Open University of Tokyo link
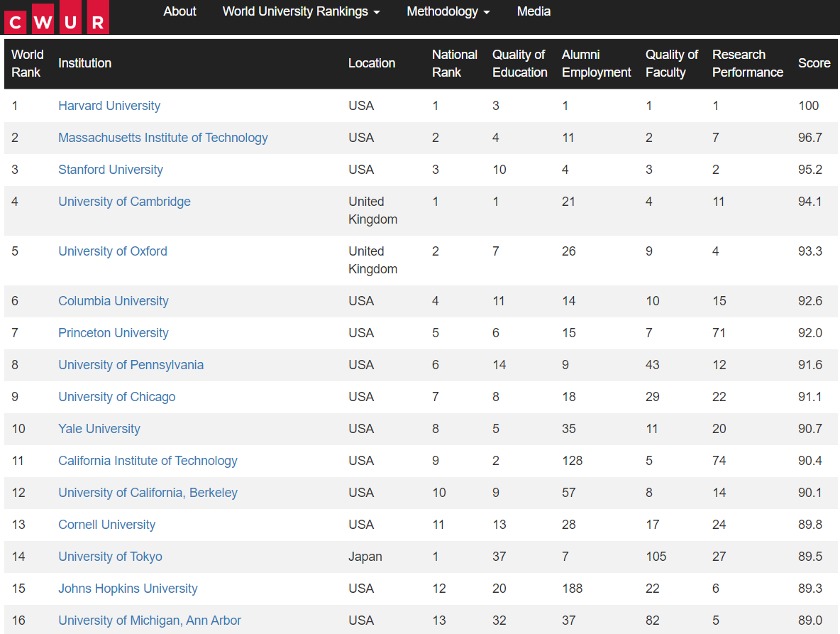The height and width of the screenshot is (634, 840). (x=110, y=557)
